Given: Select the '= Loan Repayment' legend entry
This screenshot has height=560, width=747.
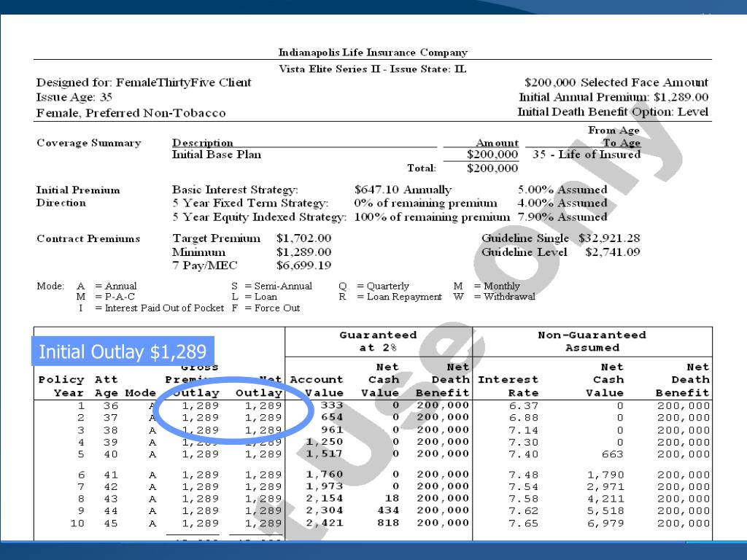Looking at the screenshot, I should click(x=399, y=297).
